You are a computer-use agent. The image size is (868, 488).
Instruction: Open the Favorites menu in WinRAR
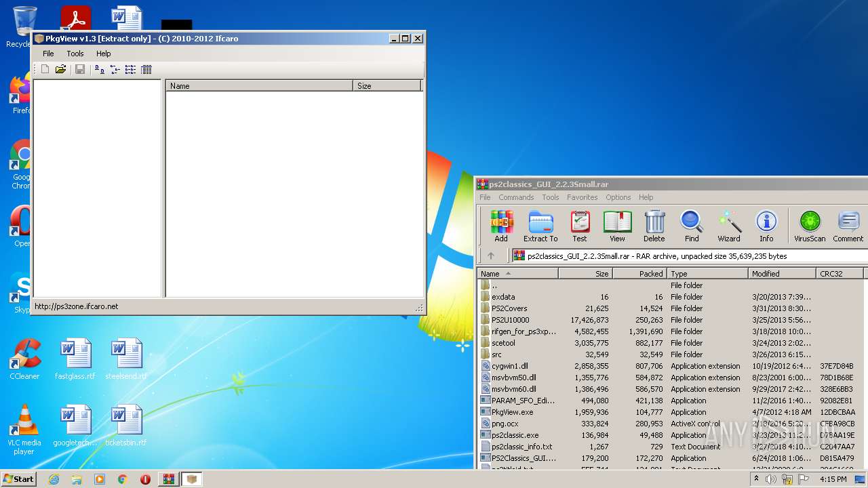[x=583, y=197]
